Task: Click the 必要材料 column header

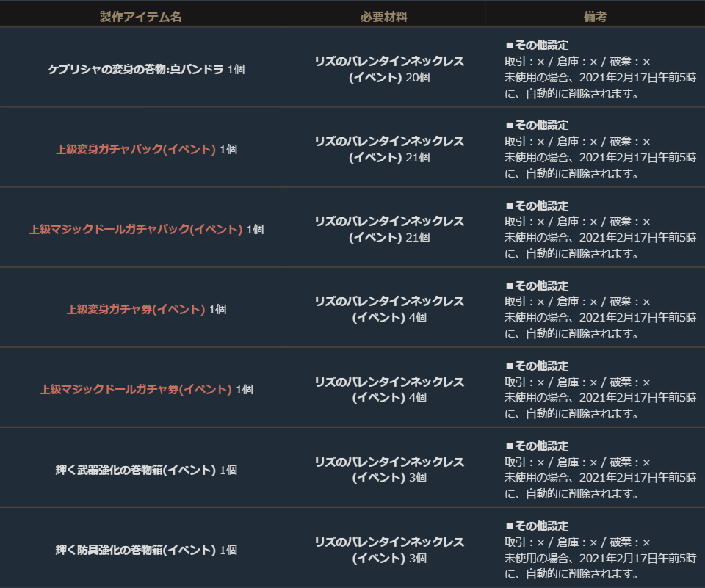Action: click(x=384, y=16)
